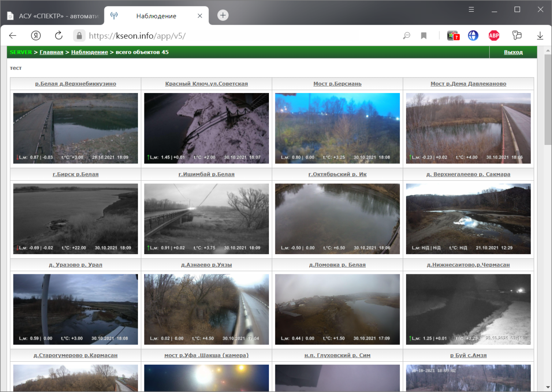Click the г.Октябрьский р. Ик camera image
Screen dimensions: 552x392
(337, 219)
